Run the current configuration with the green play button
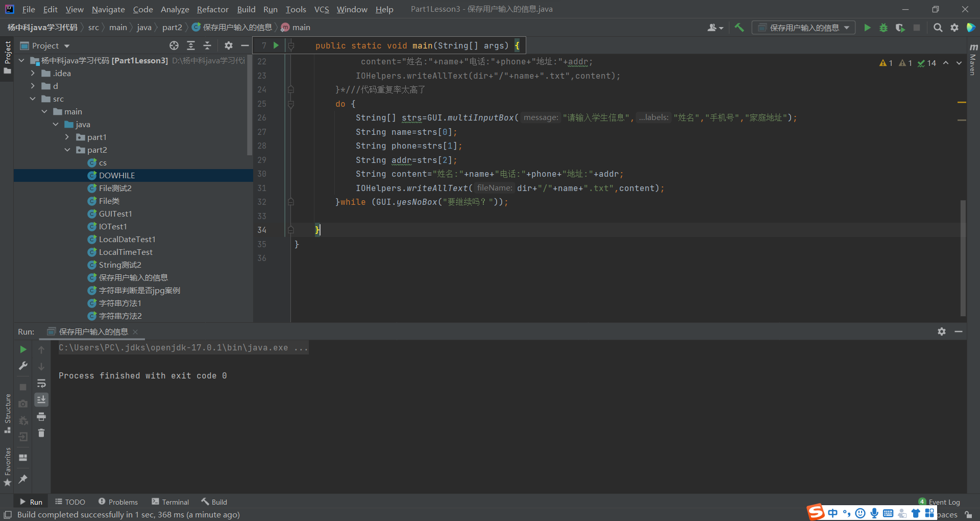This screenshot has height=521, width=980. click(x=867, y=28)
